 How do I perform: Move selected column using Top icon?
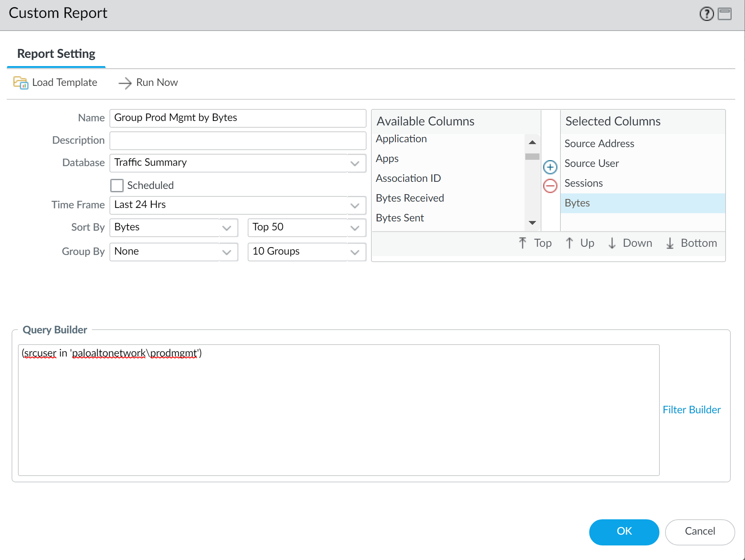(522, 243)
